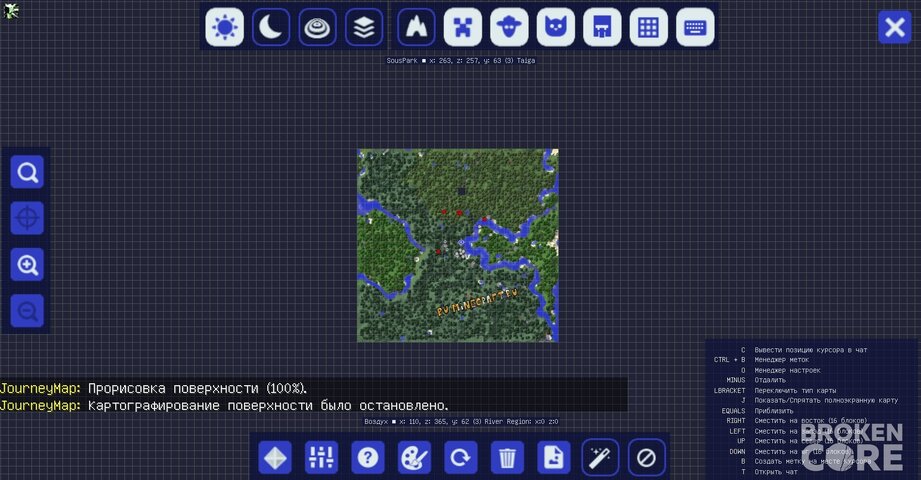Click the magic wand icon
This screenshot has height=480, width=921.
tap(600, 457)
